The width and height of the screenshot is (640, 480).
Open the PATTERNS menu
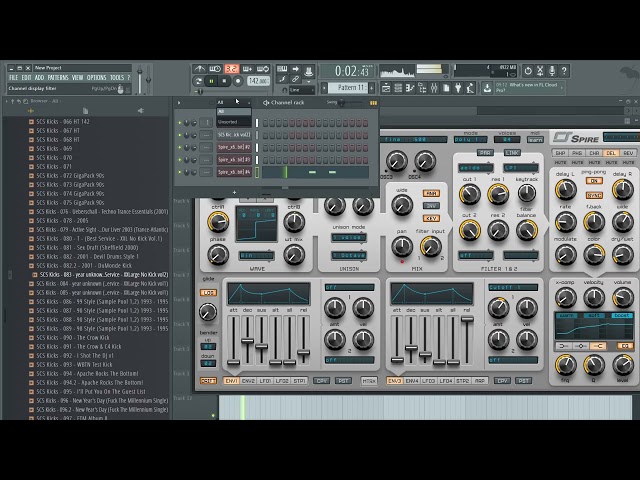click(x=58, y=78)
